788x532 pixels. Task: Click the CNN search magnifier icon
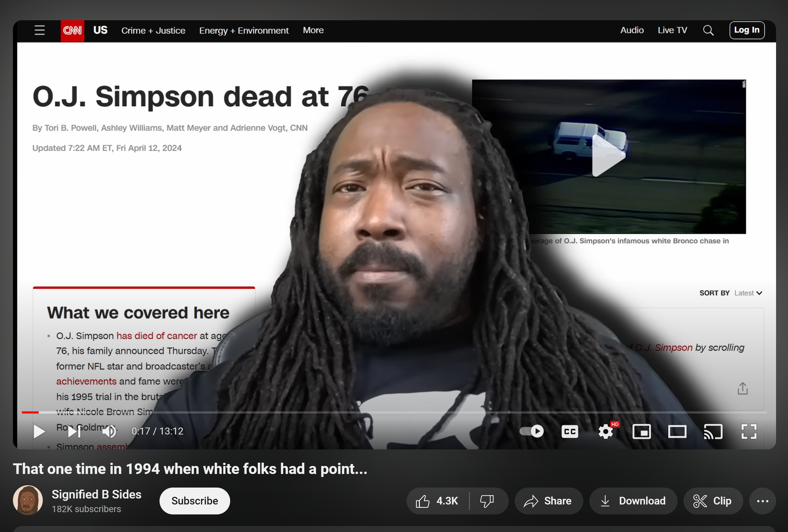click(708, 31)
